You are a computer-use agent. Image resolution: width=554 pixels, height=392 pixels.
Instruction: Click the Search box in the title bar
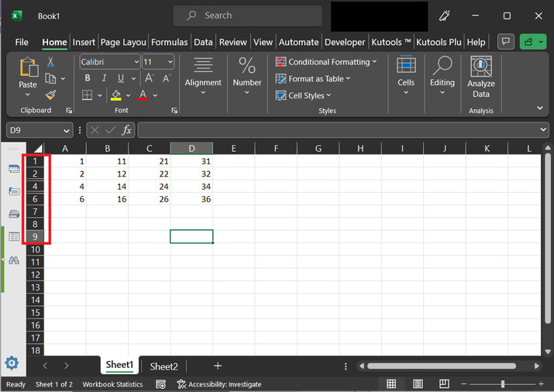pyautogui.click(x=247, y=15)
